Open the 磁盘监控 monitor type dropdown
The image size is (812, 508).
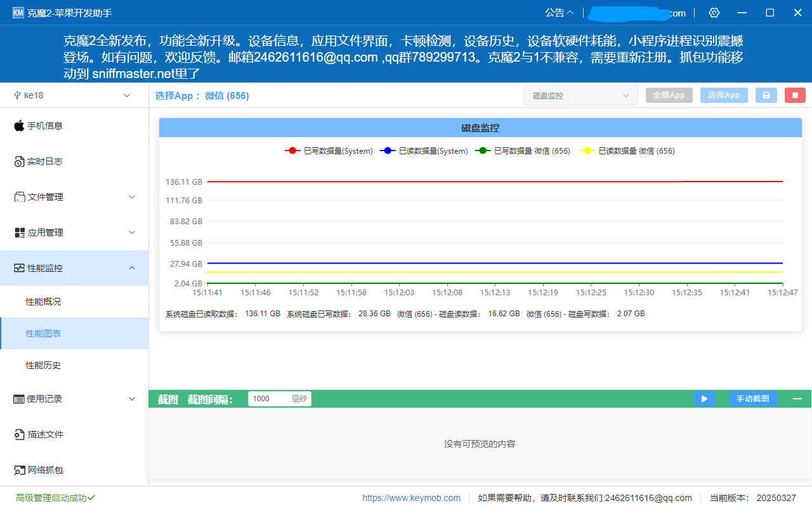581,95
